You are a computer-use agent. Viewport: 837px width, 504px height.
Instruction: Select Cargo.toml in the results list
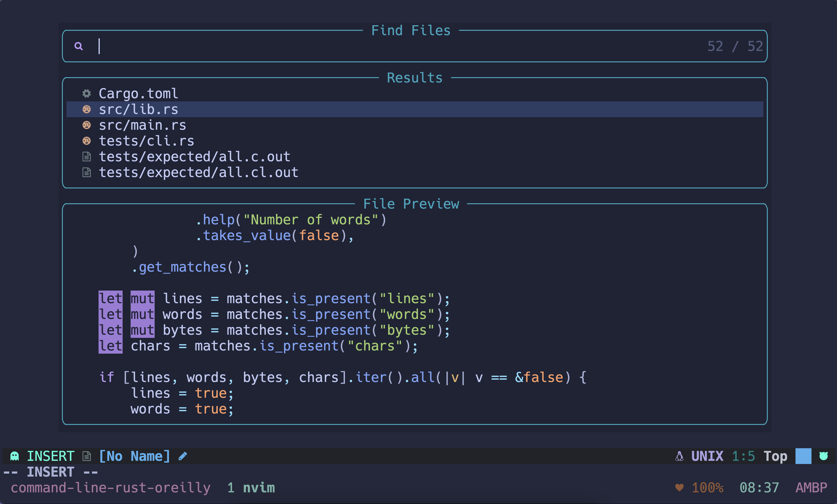138,94
